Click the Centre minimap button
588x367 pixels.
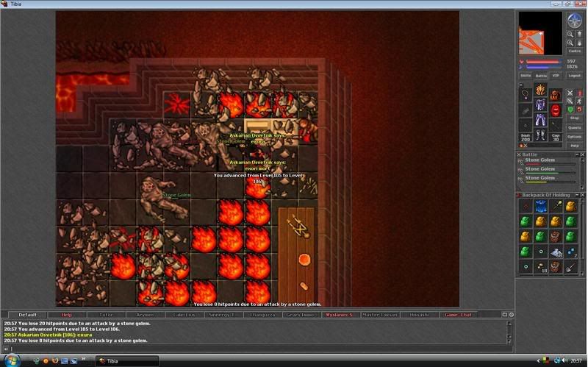574,51
